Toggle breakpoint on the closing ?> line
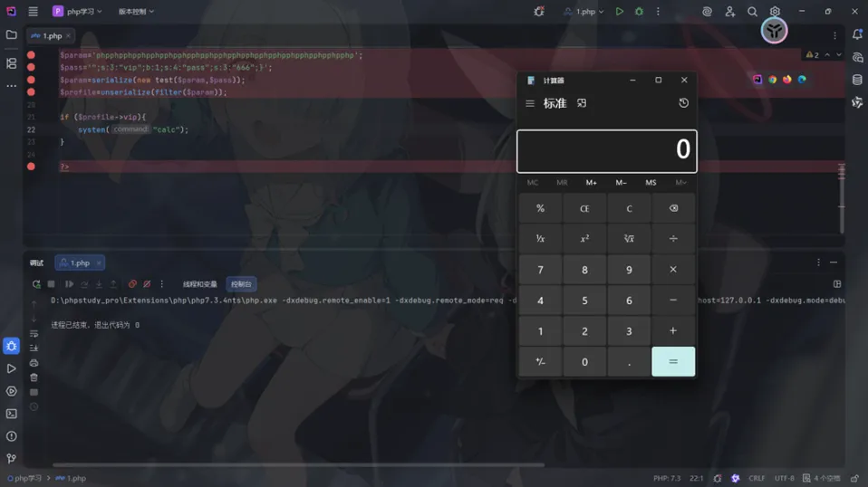This screenshot has width=868, height=487. click(31, 167)
